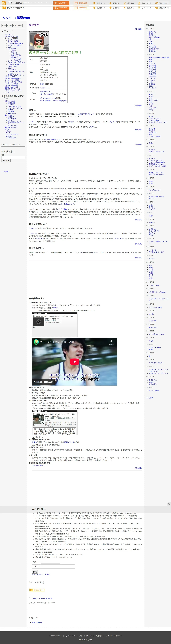The width and height of the screenshot is (171, 644).
Task: Open 琥楓アサヤ in 更新履歴
Action: (x=153, y=32)
